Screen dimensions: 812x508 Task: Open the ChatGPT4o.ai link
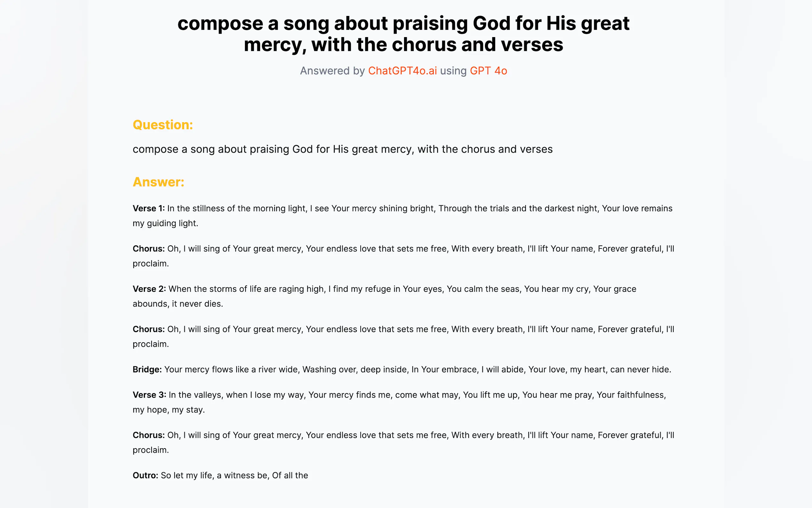(x=402, y=71)
